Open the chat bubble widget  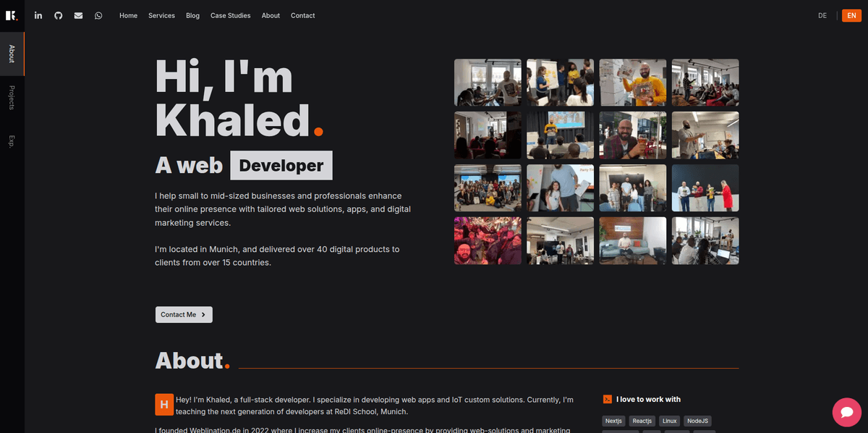[x=847, y=412]
